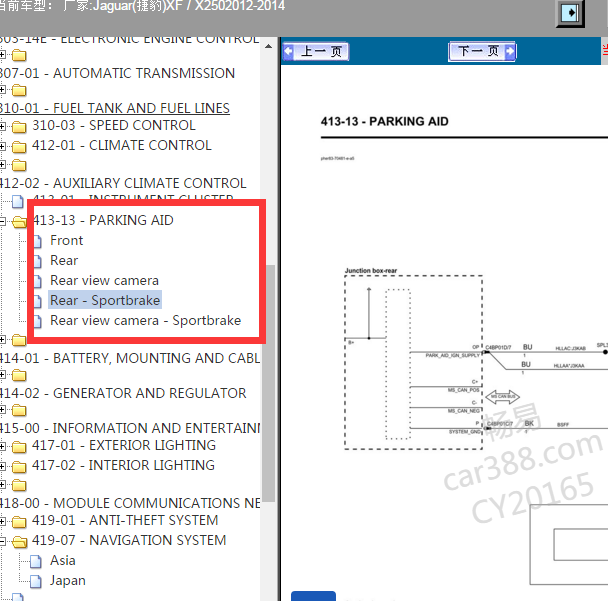Viewport: 608px width, 601px height.
Task: Select 417-01 - EXTERIOR LIGHTING folder
Action: (124, 446)
